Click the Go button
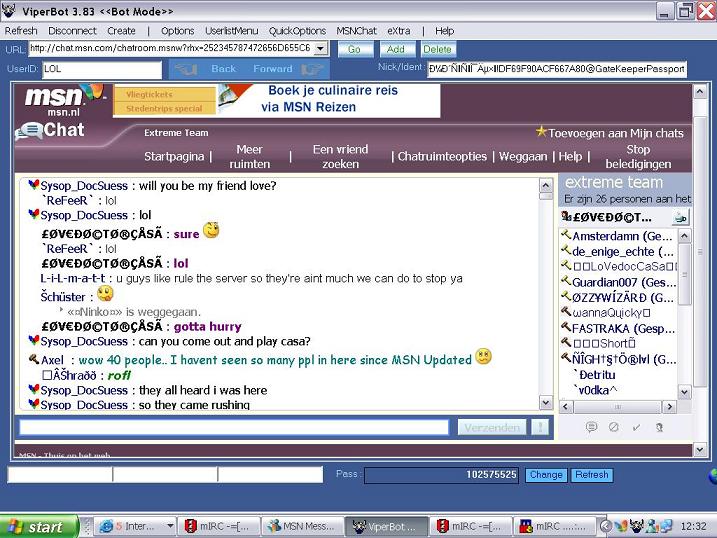 pyautogui.click(x=354, y=49)
